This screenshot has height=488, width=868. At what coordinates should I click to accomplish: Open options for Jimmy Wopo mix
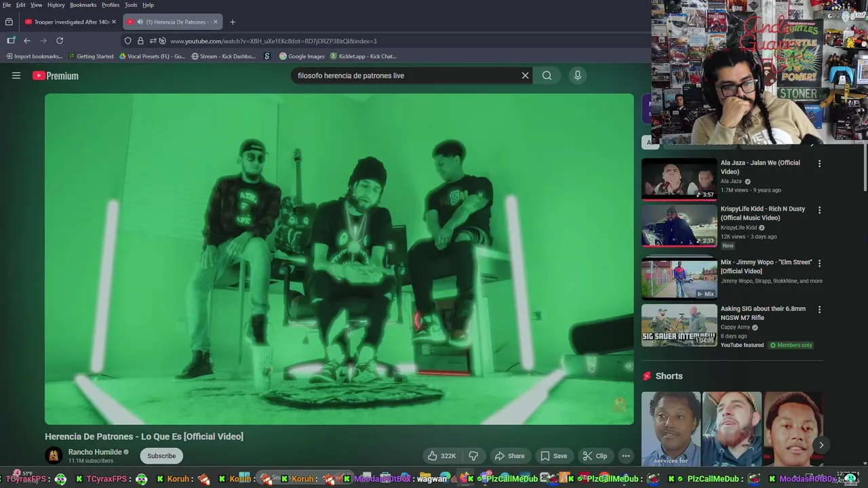click(819, 263)
